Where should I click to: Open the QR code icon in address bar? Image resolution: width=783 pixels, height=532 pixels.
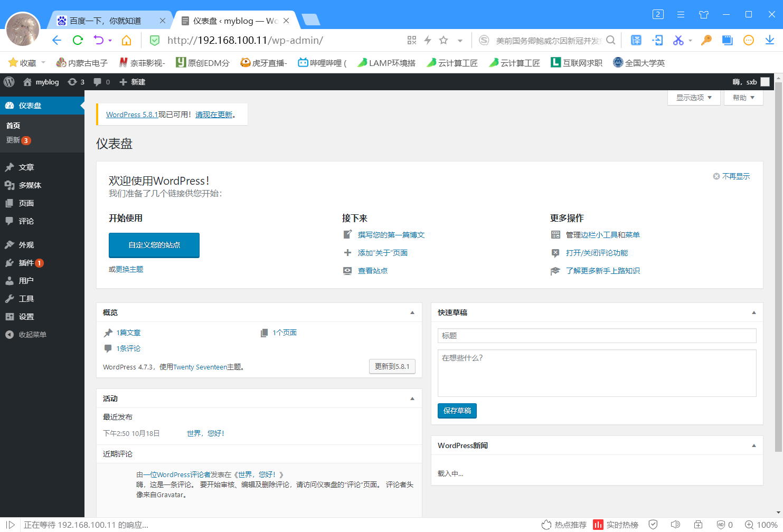click(412, 40)
